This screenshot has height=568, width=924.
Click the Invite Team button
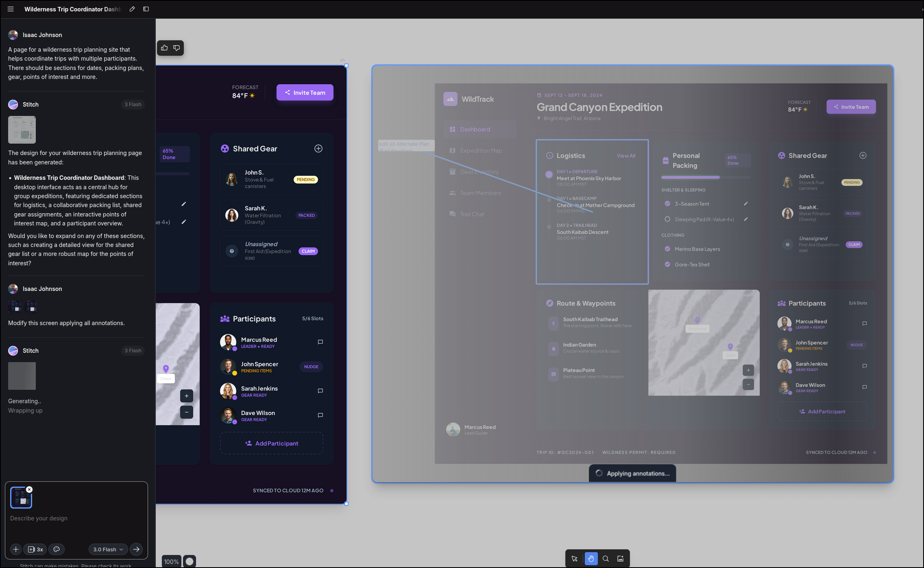point(305,92)
